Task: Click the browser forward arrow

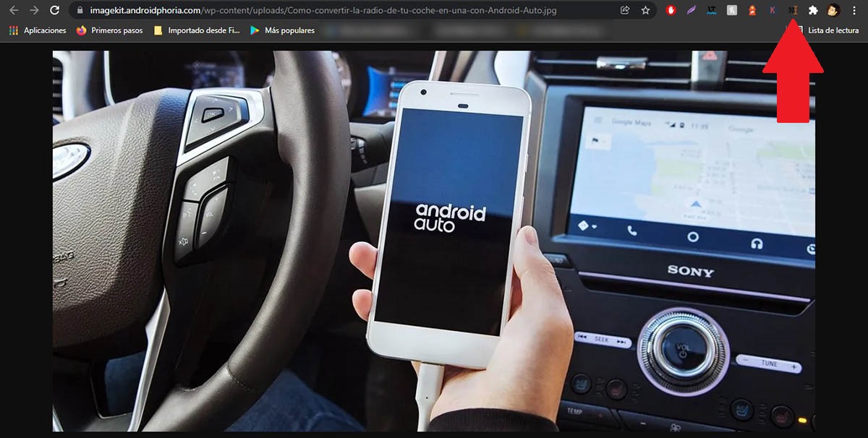Action: coord(34,10)
